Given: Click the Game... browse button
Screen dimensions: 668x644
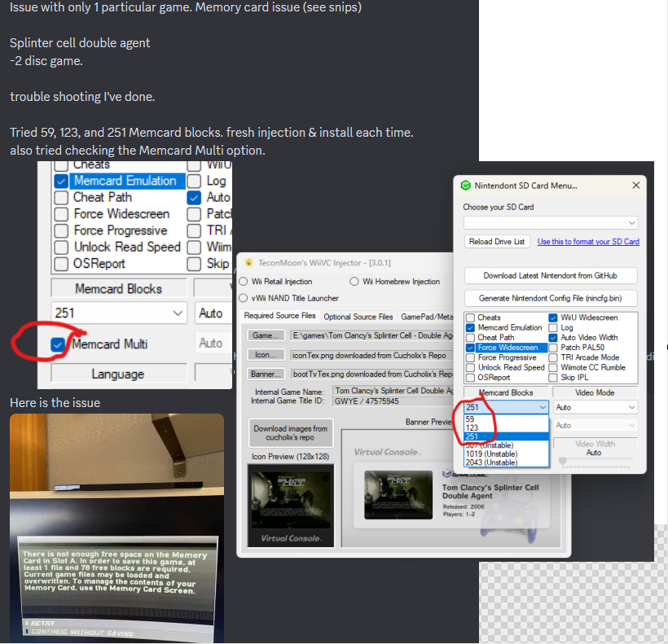Looking at the screenshot, I should pos(266,335).
